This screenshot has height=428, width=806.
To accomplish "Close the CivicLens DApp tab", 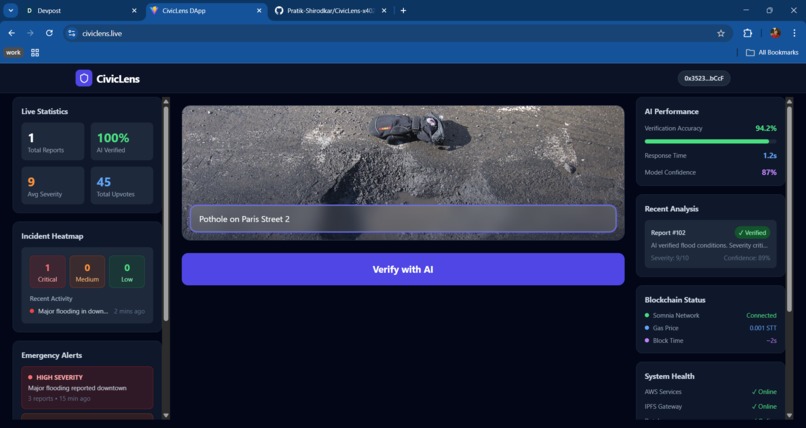I will pos(259,10).
